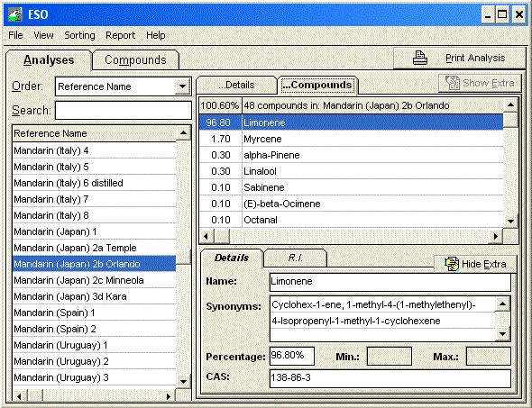The width and height of the screenshot is (532, 408).
Task: Click the printer icon in Print Analysis
Action: (419, 58)
